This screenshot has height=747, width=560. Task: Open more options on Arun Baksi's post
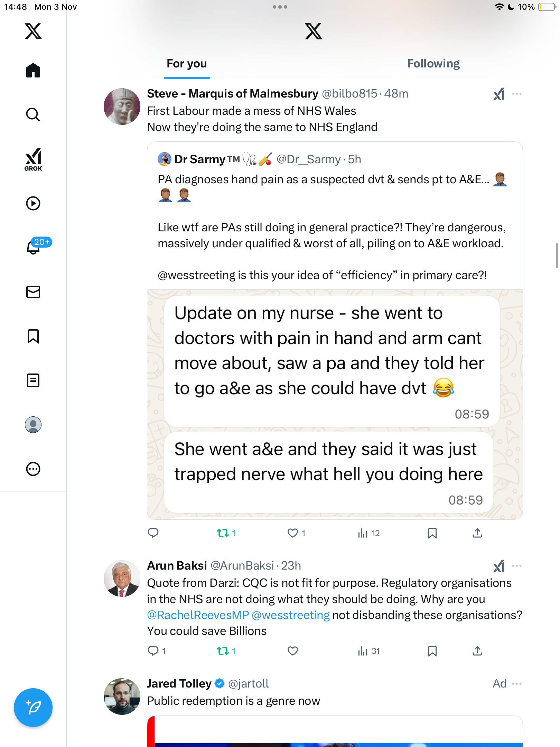coord(517,566)
